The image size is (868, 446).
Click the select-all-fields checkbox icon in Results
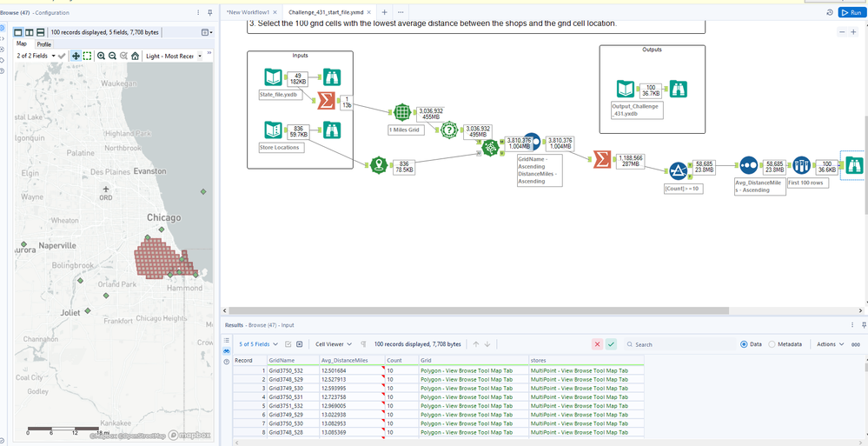(x=288, y=344)
